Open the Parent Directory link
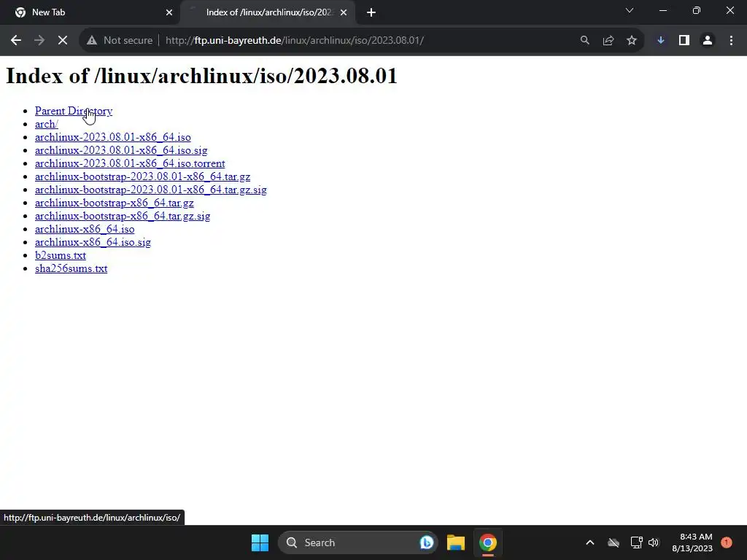 click(x=74, y=111)
